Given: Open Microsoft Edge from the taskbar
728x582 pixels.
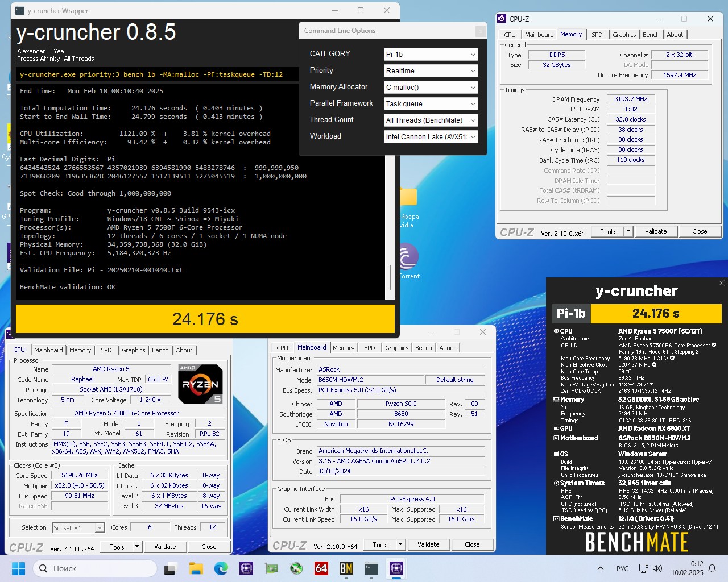Looking at the screenshot, I should coord(221,568).
